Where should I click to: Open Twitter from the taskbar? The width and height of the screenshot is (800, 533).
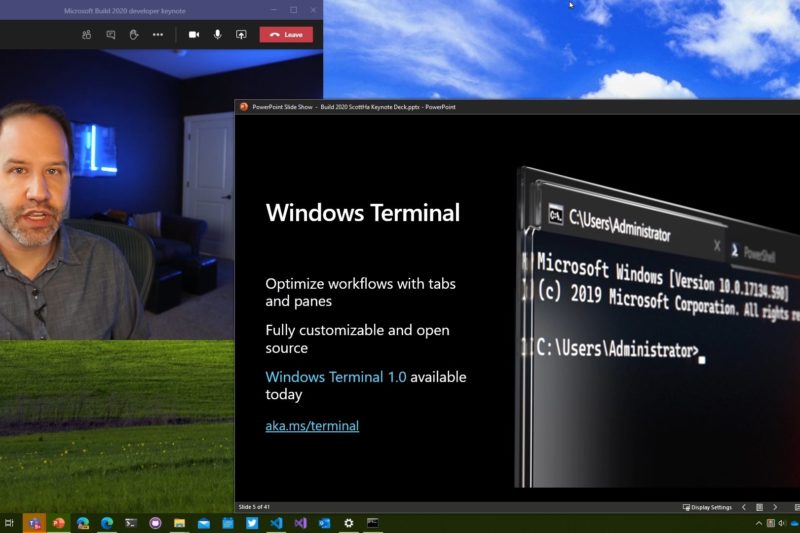pos(252,523)
